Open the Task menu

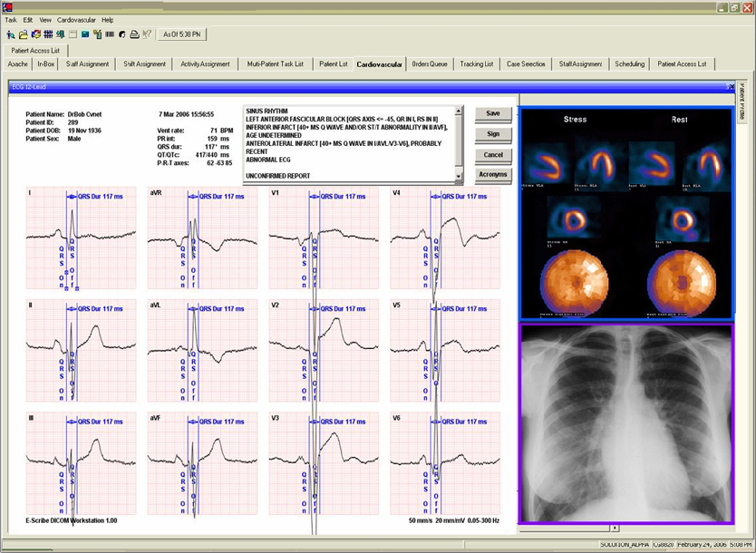11,19
